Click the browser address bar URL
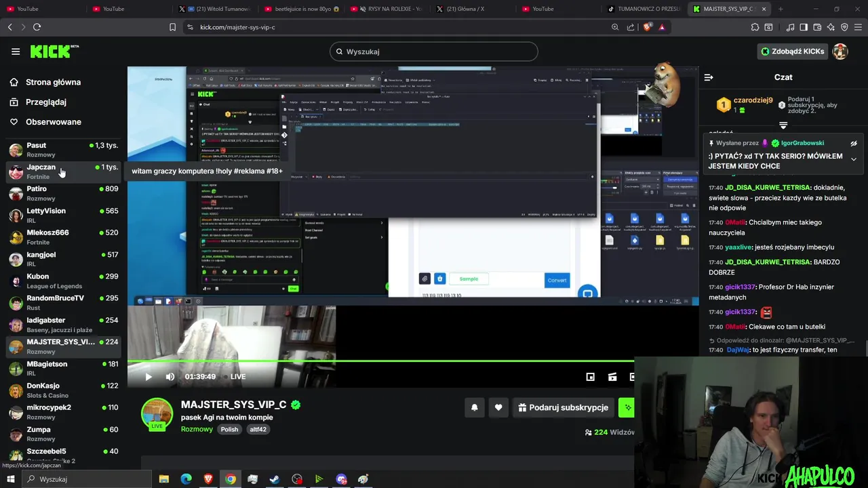The height and width of the screenshot is (488, 868). tap(237, 27)
